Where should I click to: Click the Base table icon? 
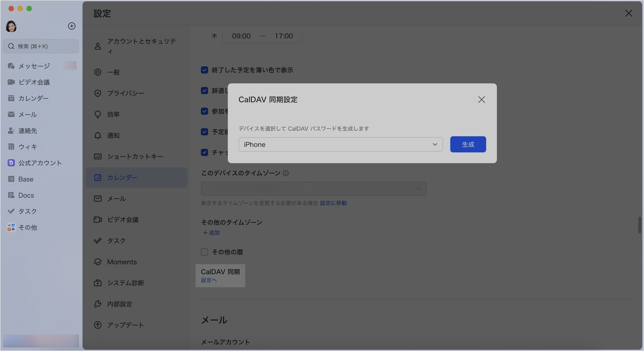tap(11, 179)
